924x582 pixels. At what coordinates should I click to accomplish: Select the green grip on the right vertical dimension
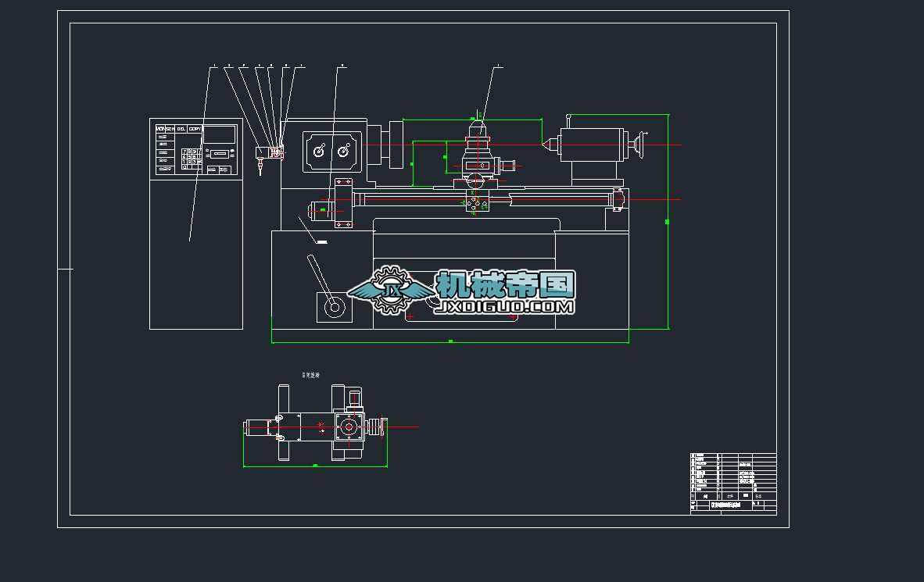pyautogui.click(x=667, y=222)
